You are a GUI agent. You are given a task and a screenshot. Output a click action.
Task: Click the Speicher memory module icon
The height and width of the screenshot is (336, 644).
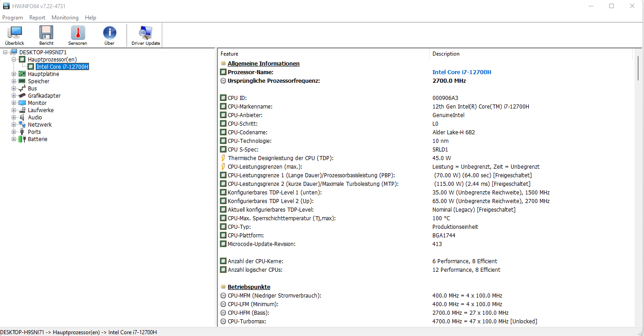pyautogui.click(x=22, y=81)
